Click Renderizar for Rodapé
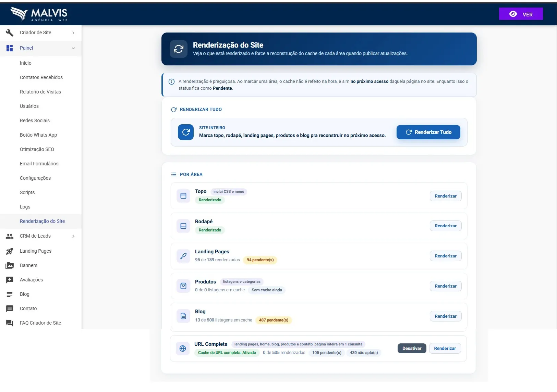This screenshot has width=557, height=392. point(446,226)
